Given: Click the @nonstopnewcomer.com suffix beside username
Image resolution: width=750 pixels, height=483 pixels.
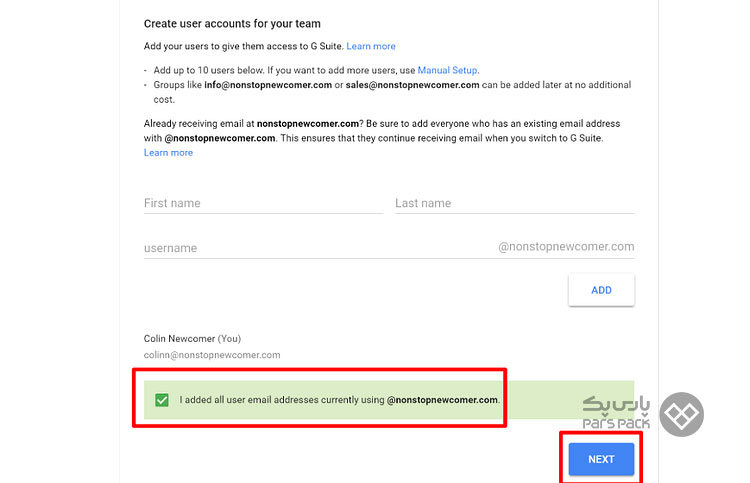Looking at the screenshot, I should [x=566, y=247].
